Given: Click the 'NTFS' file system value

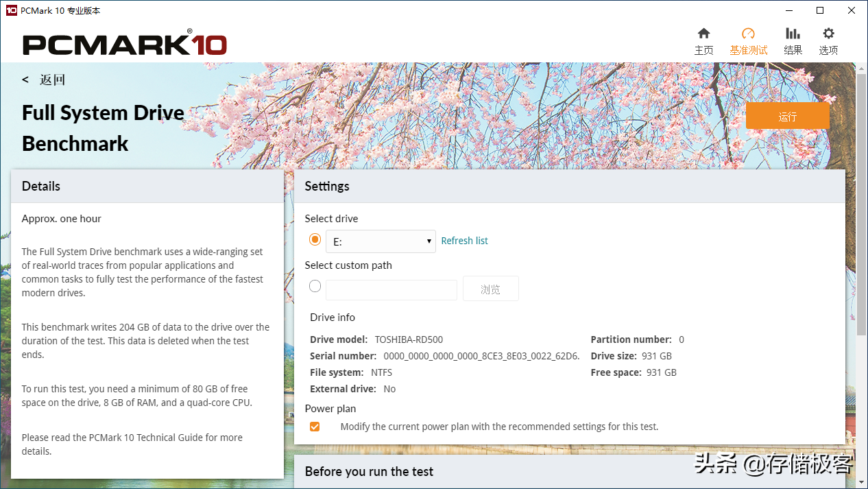Looking at the screenshot, I should click(381, 372).
